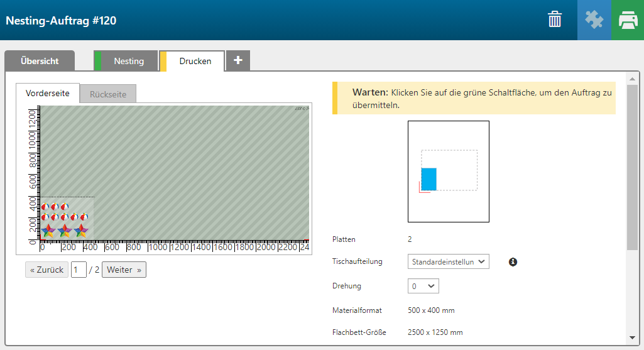Open the Drehung rotation dropdown
The width and height of the screenshot is (644, 350).
(423, 286)
